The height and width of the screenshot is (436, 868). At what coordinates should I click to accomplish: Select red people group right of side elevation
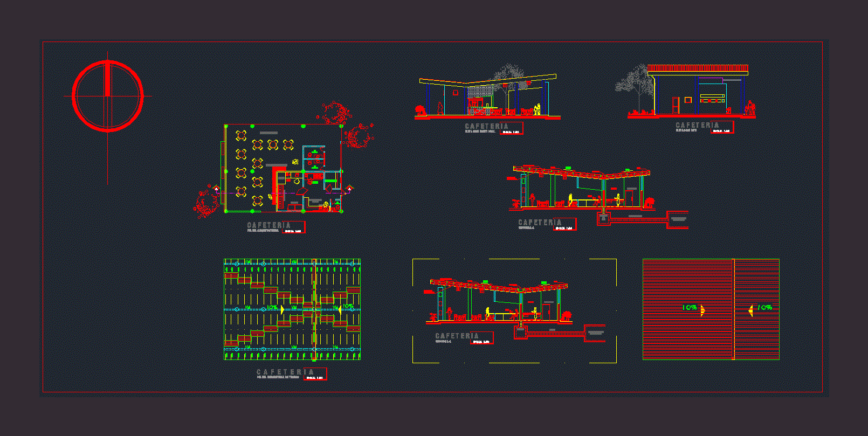click(x=750, y=107)
